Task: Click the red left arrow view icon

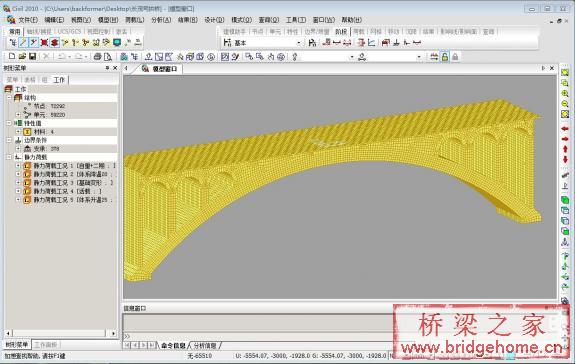Action: tap(565, 129)
